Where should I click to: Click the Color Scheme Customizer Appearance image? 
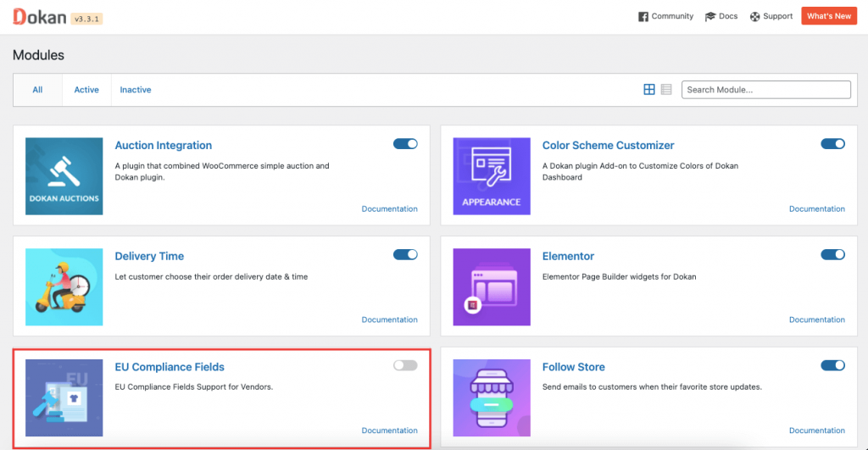click(x=492, y=176)
